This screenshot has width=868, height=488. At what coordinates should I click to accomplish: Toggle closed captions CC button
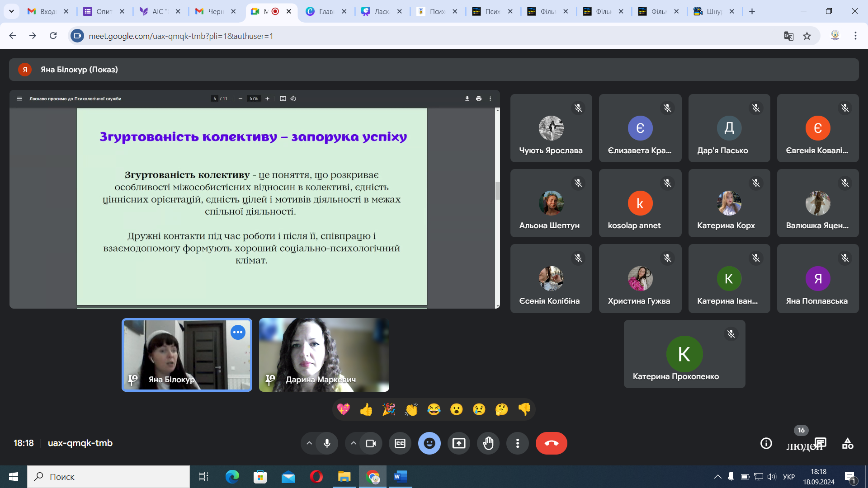(x=400, y=443)
